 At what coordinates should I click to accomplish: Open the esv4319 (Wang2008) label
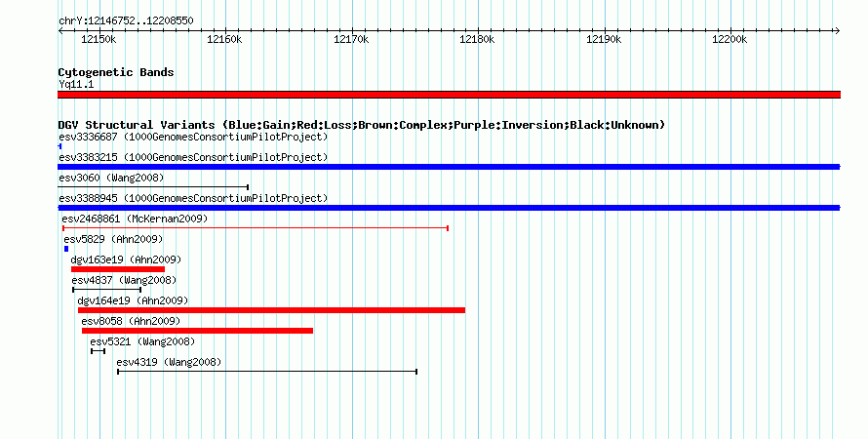(169, 362)
